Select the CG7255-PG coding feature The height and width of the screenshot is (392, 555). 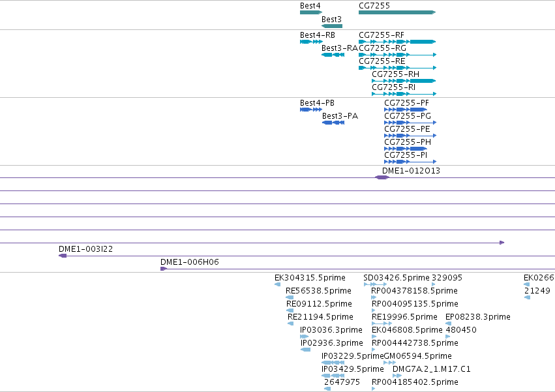[410, 123]
